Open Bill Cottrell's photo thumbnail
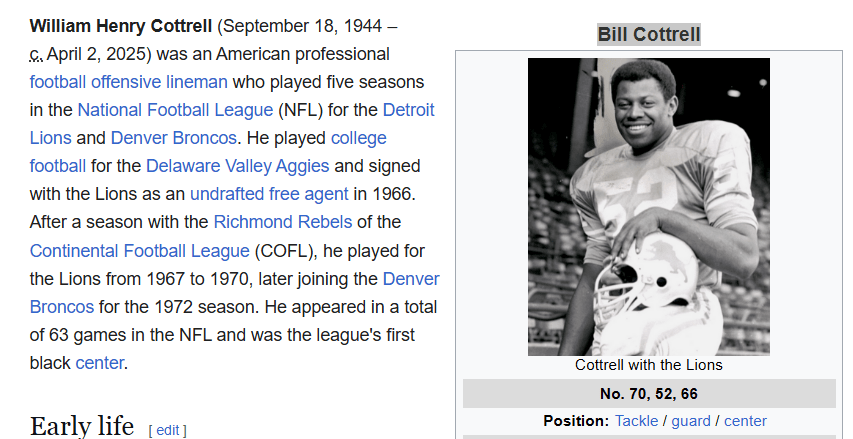The height and width of the screenshot is (439, 853). point(648,207)
